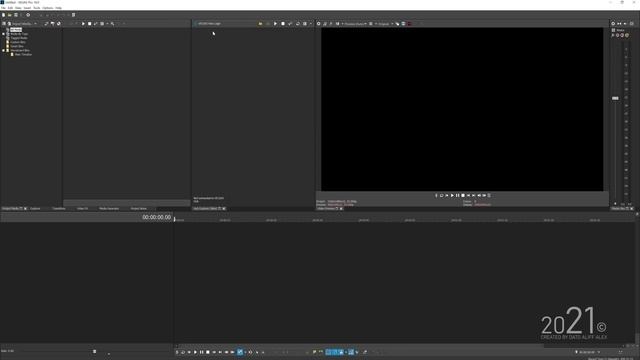Switch to the Project Notes tab
The height and width of the screenshot is (360, 640).
tap(139, 209)
